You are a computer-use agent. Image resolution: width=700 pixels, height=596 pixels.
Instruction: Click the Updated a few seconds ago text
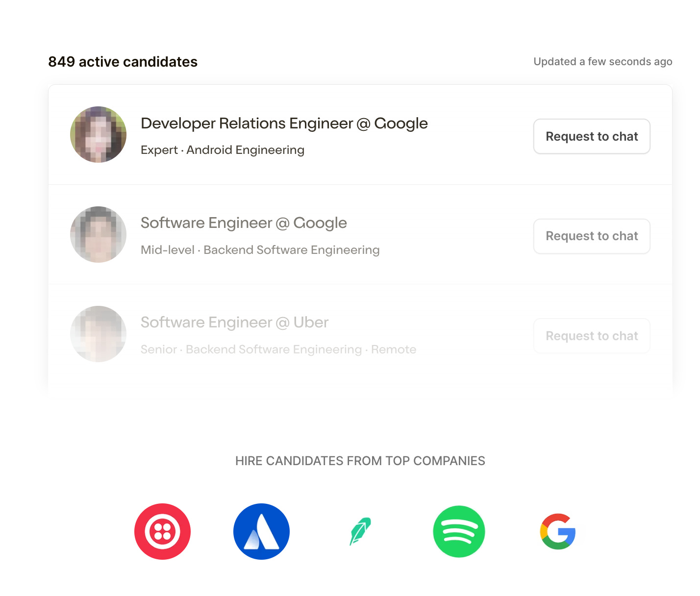pos(602,62)
